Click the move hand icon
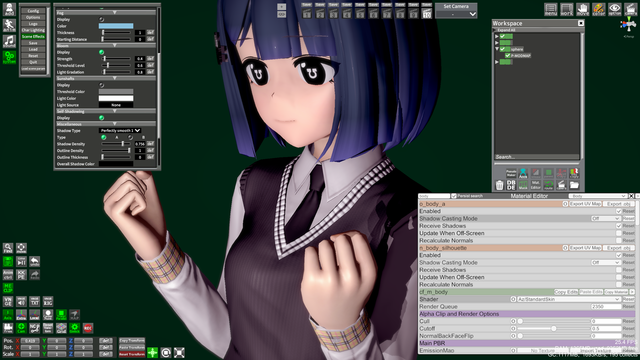 pos(582,9)
